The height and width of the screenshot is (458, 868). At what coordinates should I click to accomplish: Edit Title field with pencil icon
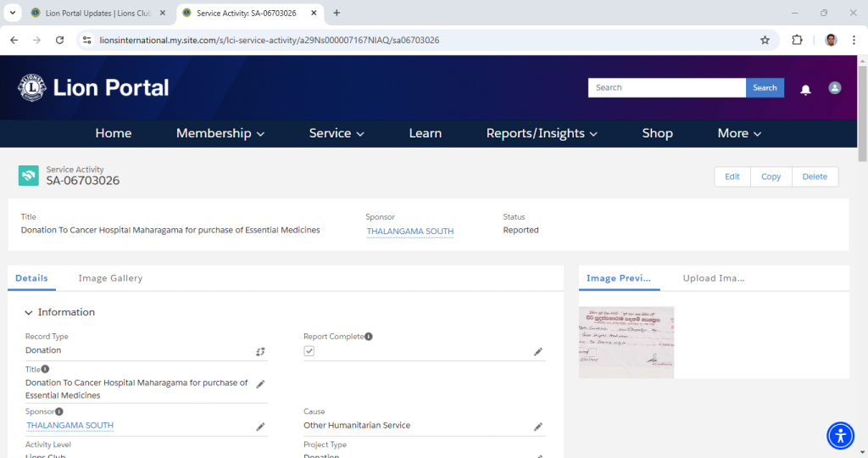260,384
